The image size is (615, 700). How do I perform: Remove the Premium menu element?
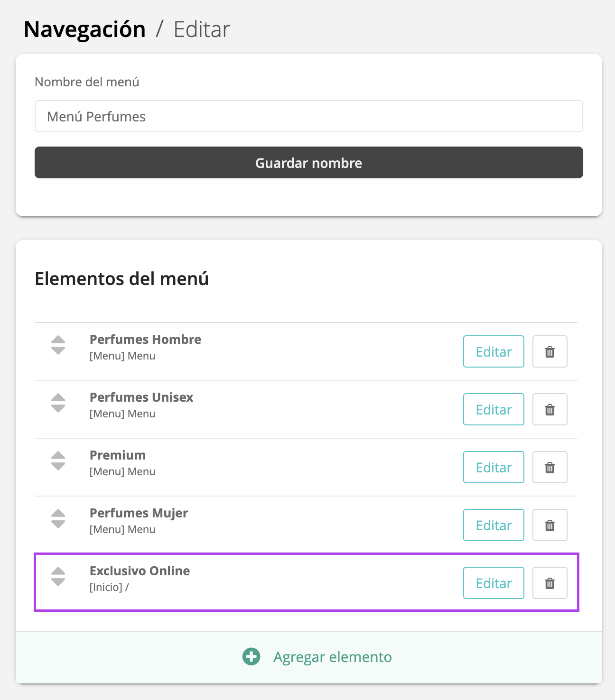[550, 467]
